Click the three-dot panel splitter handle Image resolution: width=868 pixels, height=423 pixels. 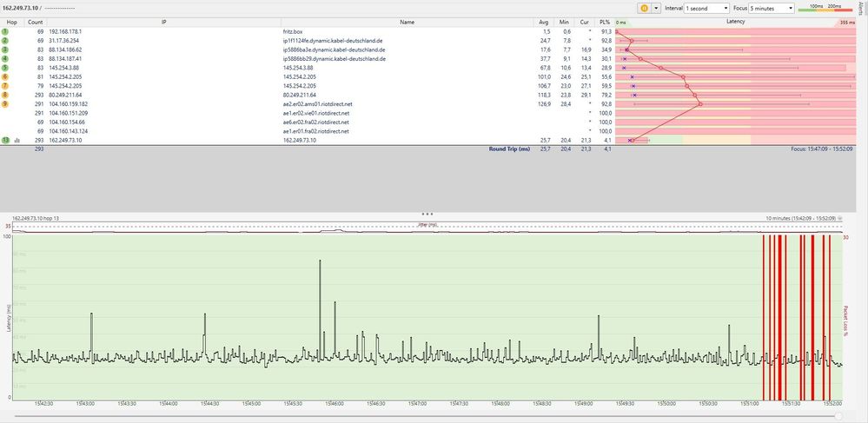click(x=427, y=214)
